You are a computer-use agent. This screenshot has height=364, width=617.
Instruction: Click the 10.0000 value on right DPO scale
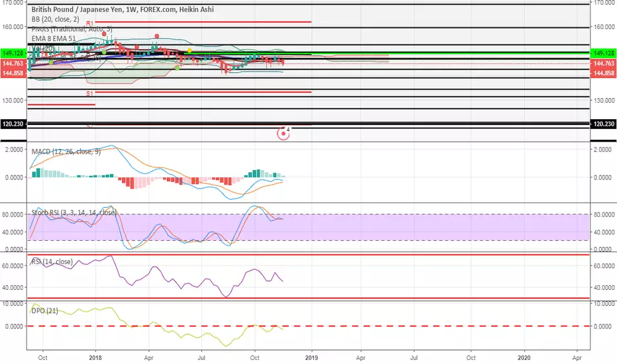point(604,303)
